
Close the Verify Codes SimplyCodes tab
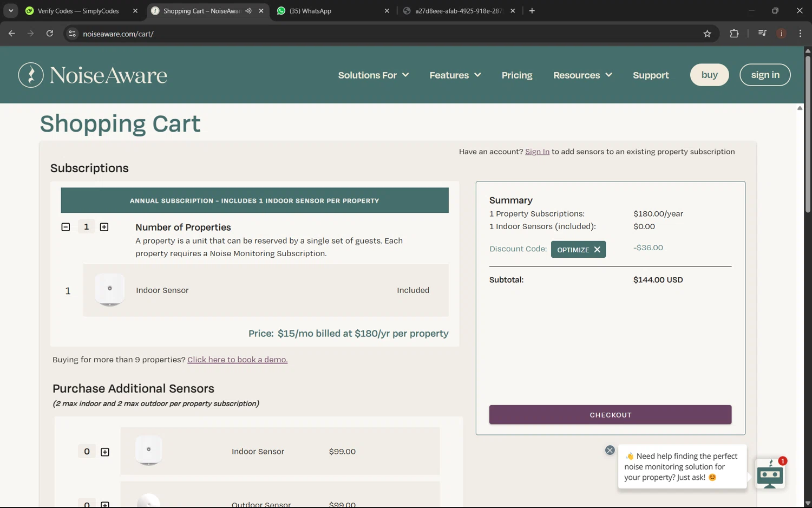(x=135, y=11)
